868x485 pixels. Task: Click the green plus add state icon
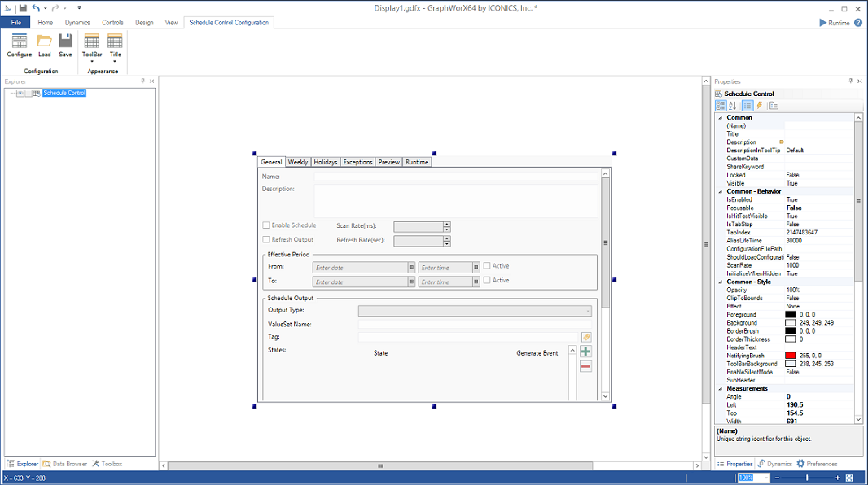pyautogui.click(x=585, y=352)
